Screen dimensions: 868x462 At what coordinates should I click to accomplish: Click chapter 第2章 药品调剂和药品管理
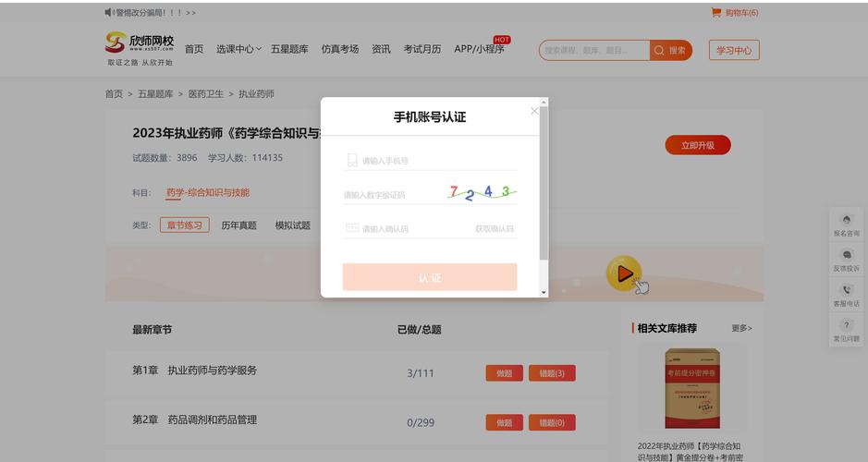pyautogui.click(x=194, y=419)
